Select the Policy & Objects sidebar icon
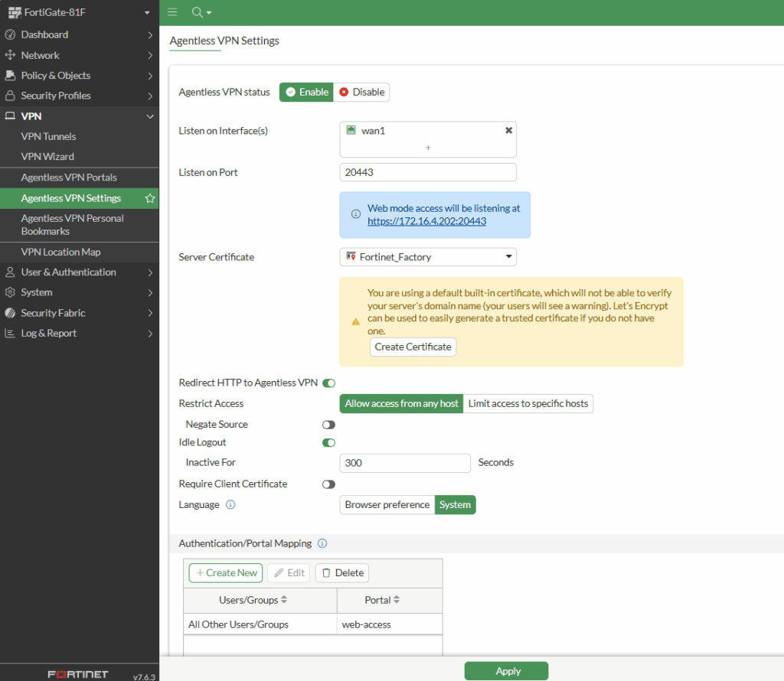 (10, 75)
